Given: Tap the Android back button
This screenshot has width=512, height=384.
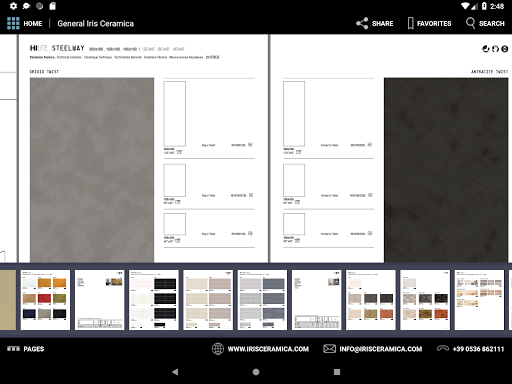Looking at the screenshot, I should click(x=175, y=372).
